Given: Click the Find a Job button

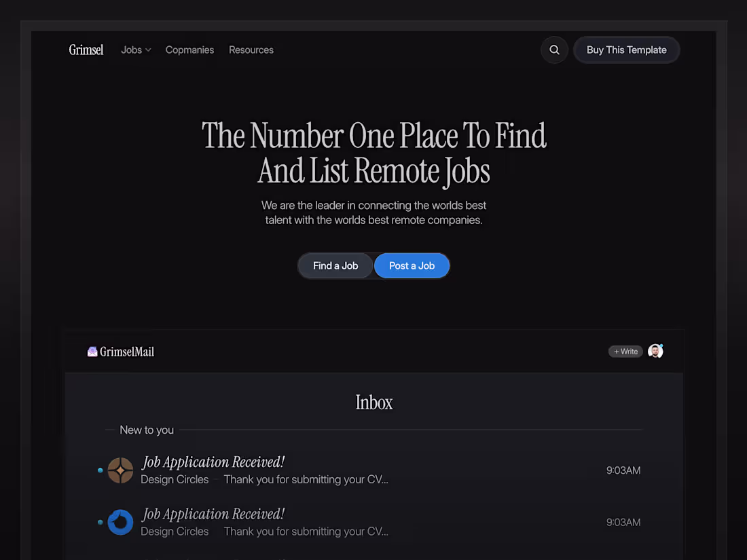Looking at the screenshot, I should pyautogui.click(x=335, y=265).
